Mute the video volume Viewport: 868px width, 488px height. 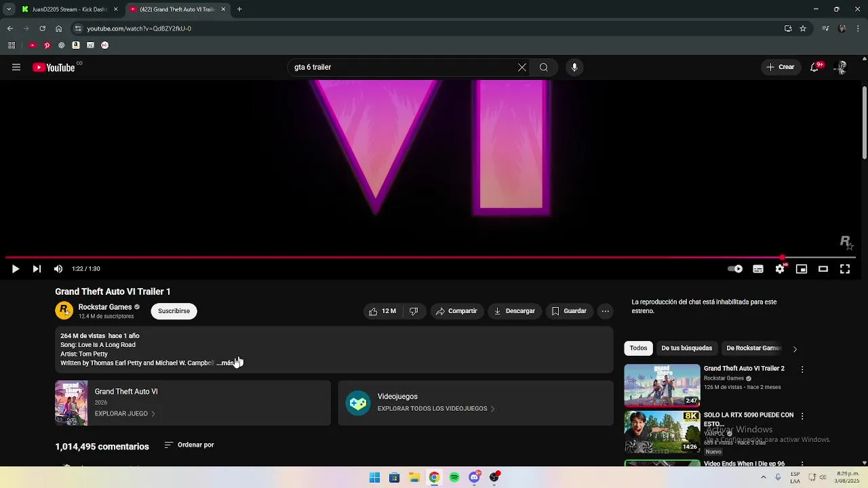point(58,269)
